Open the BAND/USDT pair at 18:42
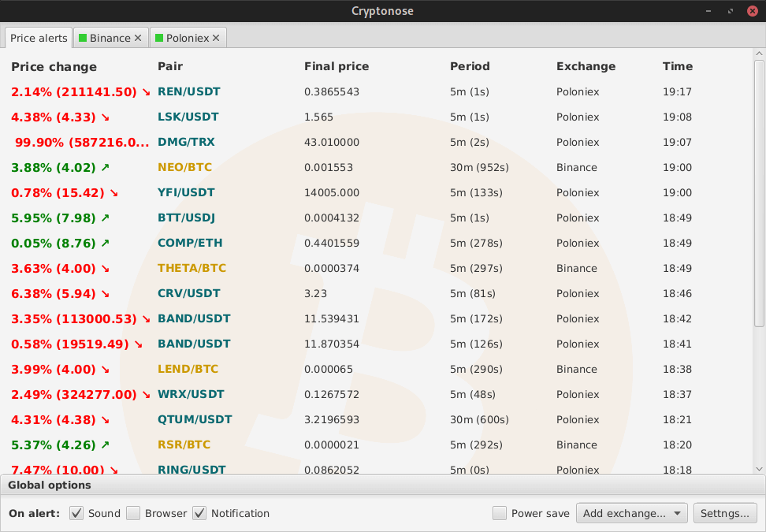766x532 pixels. [x=194, y=318]
